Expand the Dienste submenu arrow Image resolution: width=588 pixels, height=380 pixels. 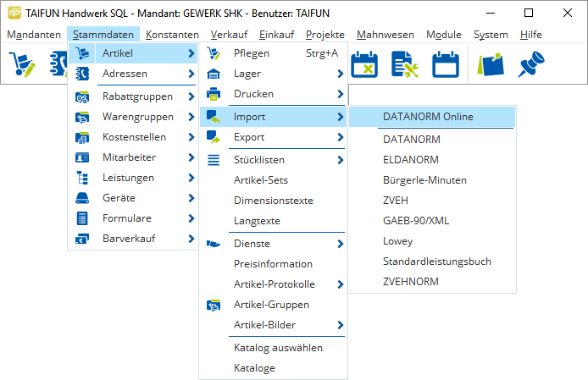click(340, 244)
